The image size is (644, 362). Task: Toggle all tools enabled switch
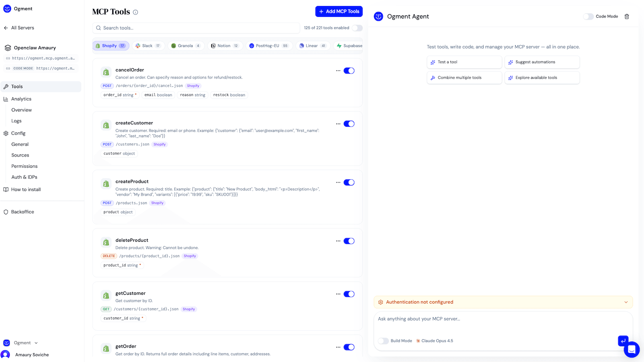(357, 28)
